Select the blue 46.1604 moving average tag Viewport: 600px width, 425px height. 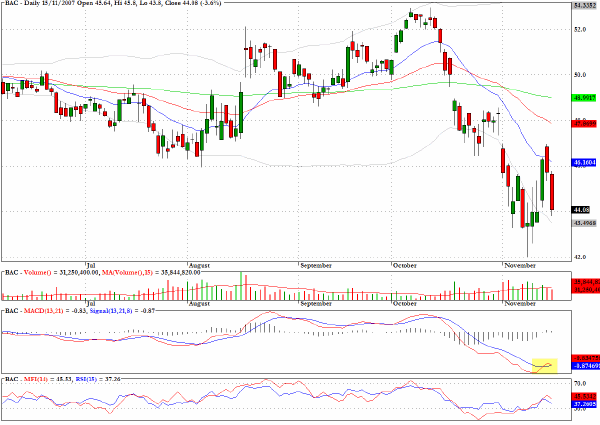point(584,163)
